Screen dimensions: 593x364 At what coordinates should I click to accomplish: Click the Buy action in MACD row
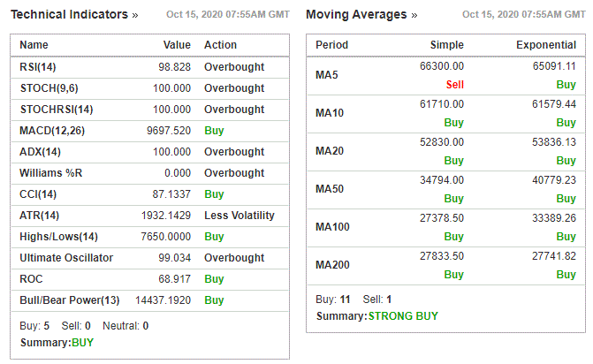pyautogui.click(x=214, y=131)
